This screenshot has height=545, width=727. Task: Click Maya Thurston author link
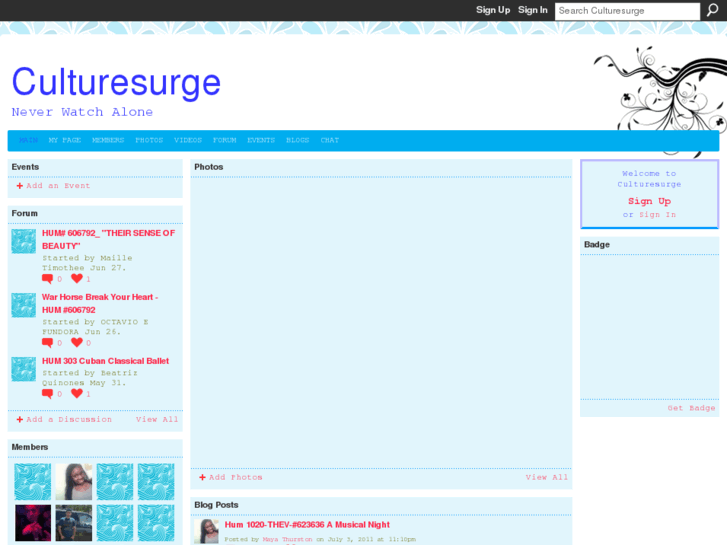point(287,539)
